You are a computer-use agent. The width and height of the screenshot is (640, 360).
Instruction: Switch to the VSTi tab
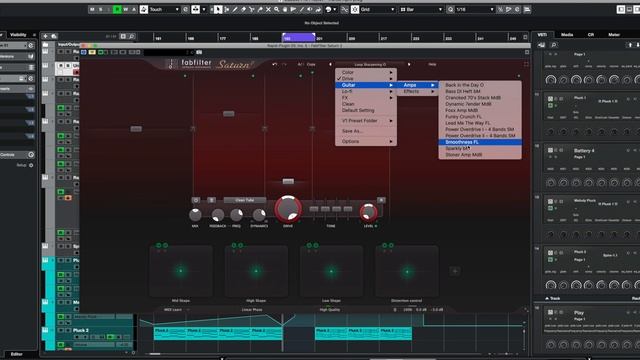click(542, 35)
